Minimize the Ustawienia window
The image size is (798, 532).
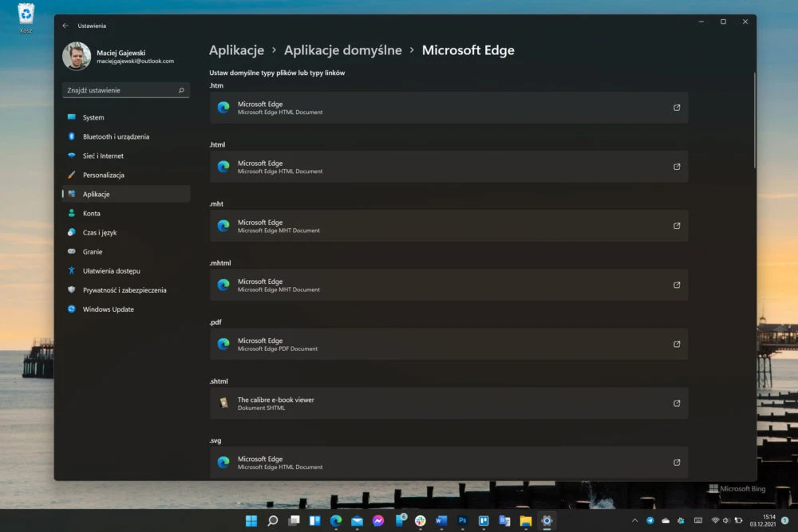(701, 22)
